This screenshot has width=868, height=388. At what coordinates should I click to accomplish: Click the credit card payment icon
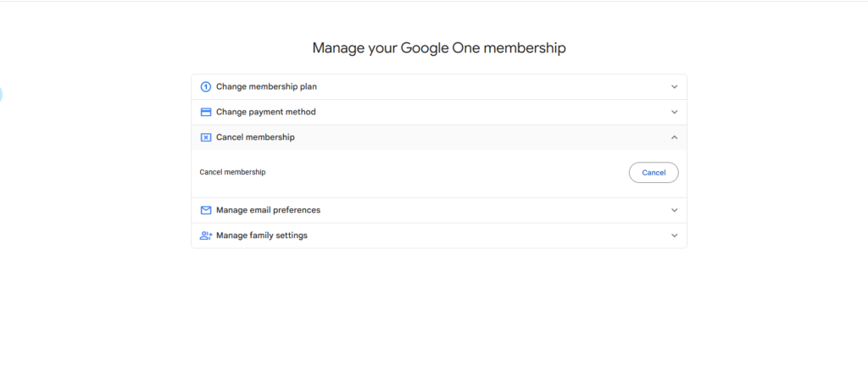(205, 112)
